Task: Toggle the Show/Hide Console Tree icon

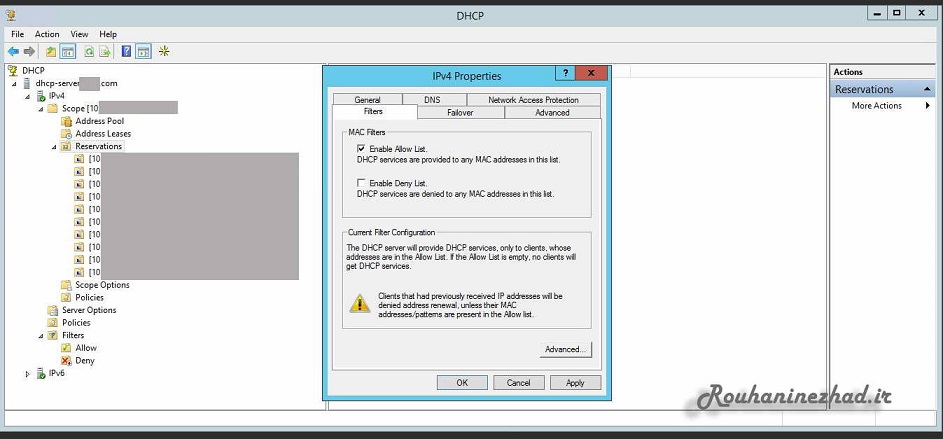Action: tap(68, 52)
